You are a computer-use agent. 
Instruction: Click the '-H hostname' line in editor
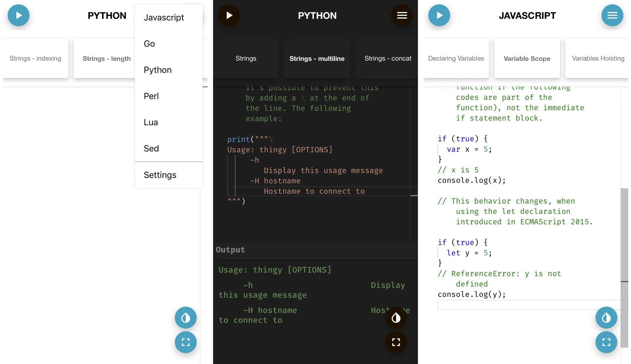(275, 181)
